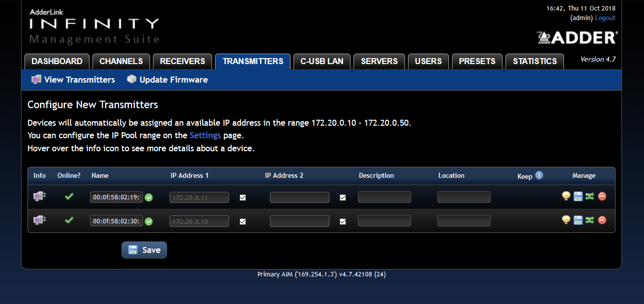
Task: Click the info icon for transmitter 172.20.0.10
Action: coord(39,219)
